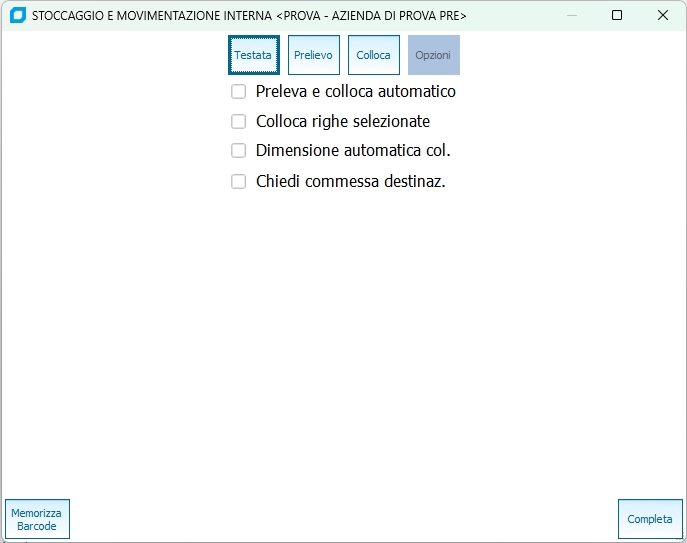Image resolution: width=687 pixels, height=543 pixels.
Task: Tick Colloca righe selezionate checkbox
Action: [238, 121]
